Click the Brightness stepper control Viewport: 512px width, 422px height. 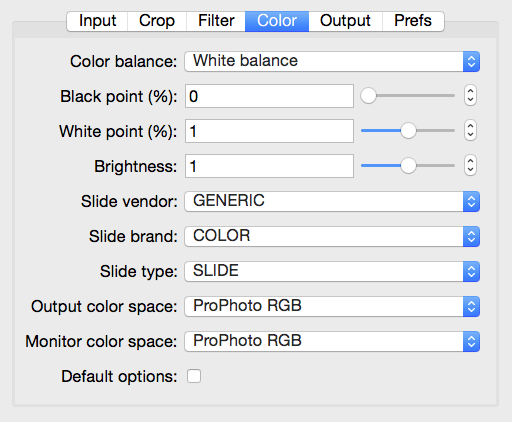[470, 166]
